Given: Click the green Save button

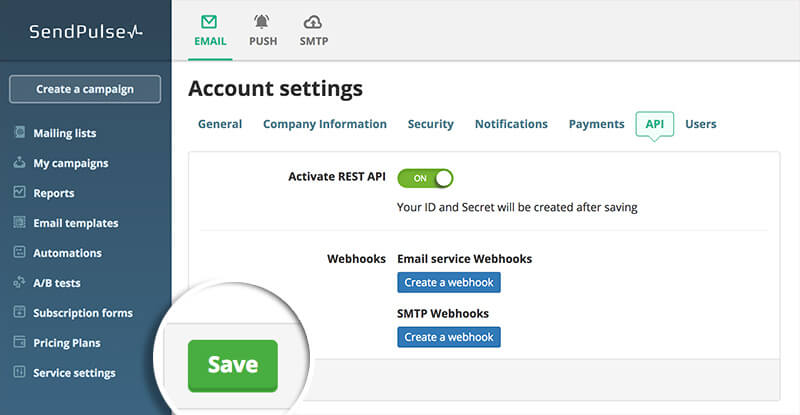Looking at the screenshot, I should point(233,365).
